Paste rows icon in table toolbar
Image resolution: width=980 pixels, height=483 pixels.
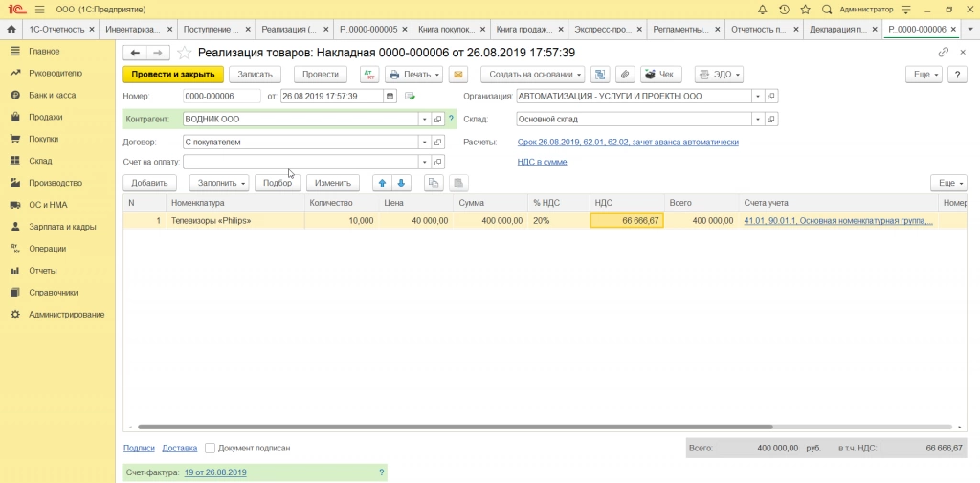(x=458, y=183)
